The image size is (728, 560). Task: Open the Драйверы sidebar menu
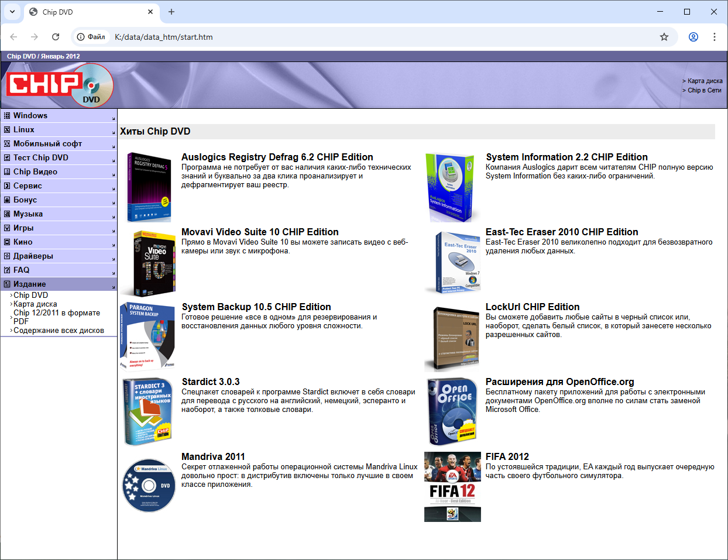(x=59, y=256)
